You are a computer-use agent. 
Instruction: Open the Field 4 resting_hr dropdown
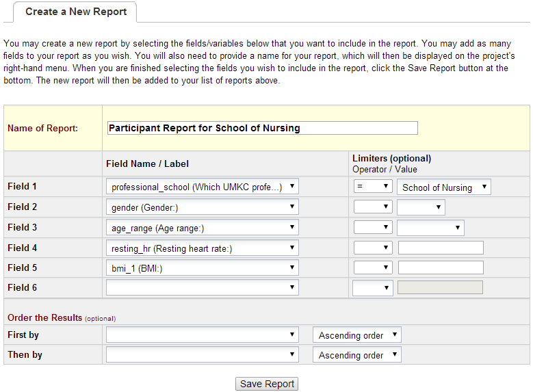click(203, 248)
